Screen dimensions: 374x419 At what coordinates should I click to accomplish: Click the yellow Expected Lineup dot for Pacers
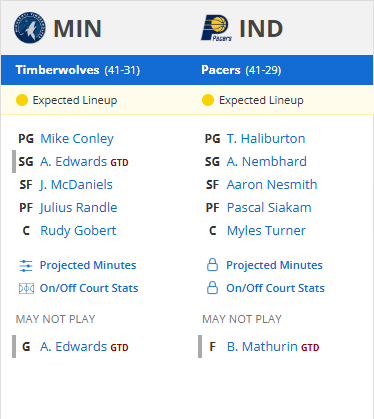208,100
